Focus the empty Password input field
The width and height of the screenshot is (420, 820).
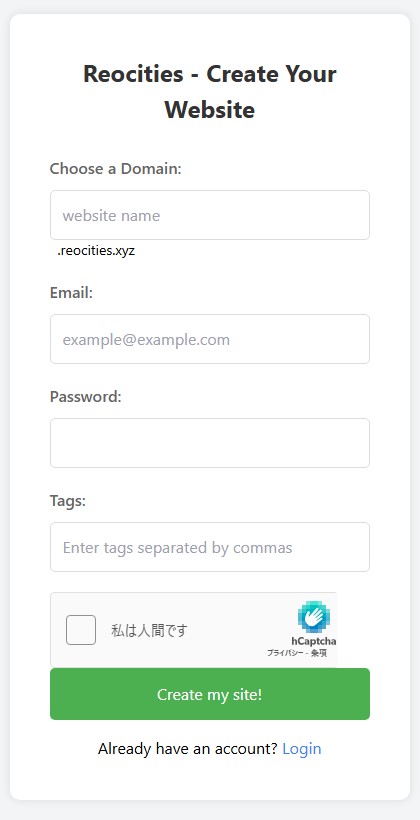click(210, 443)
